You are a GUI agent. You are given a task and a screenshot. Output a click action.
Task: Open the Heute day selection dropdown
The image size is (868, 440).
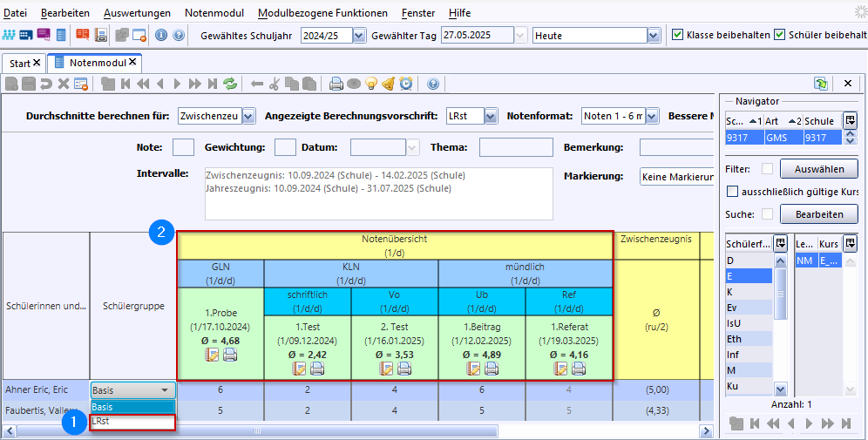click(654, 36)
